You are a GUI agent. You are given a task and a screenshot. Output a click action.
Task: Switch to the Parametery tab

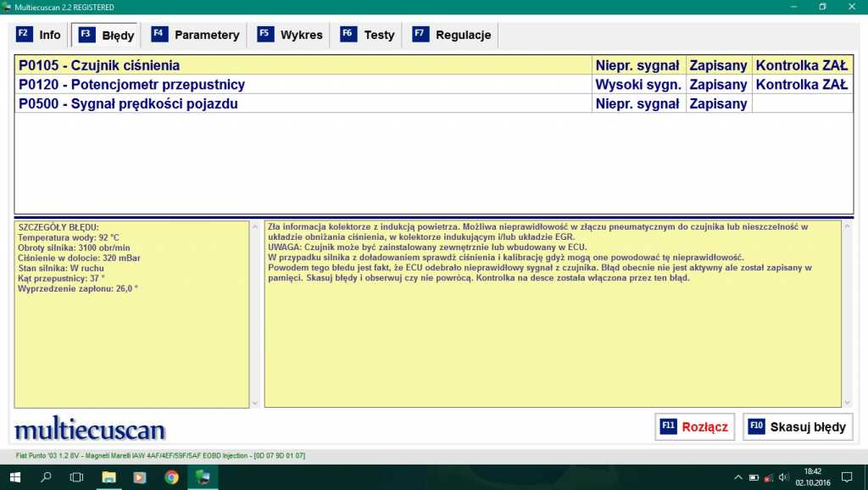tap(196, 35)
